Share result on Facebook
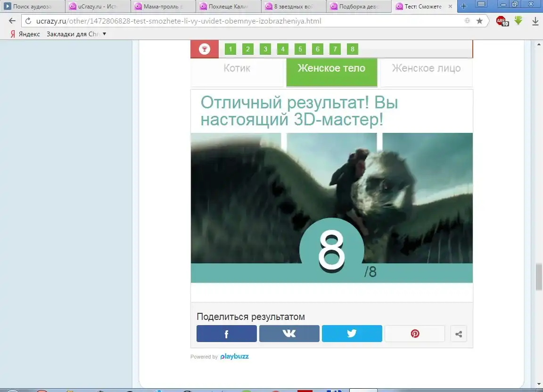Screen dimensions: 543x392 tap(226, 334)
